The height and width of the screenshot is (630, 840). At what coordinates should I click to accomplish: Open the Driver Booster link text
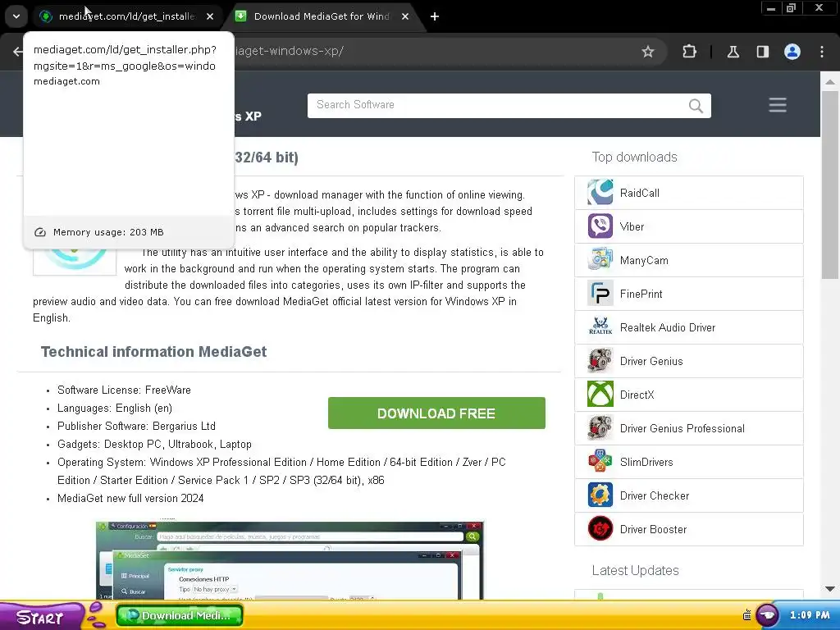tap(654, 530)
